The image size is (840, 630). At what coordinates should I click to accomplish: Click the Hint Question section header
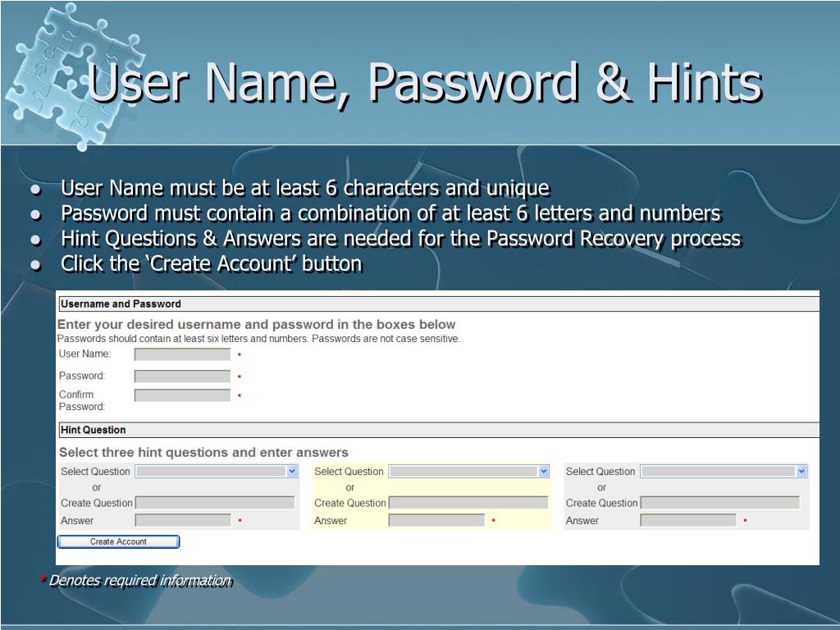(94, 430)
